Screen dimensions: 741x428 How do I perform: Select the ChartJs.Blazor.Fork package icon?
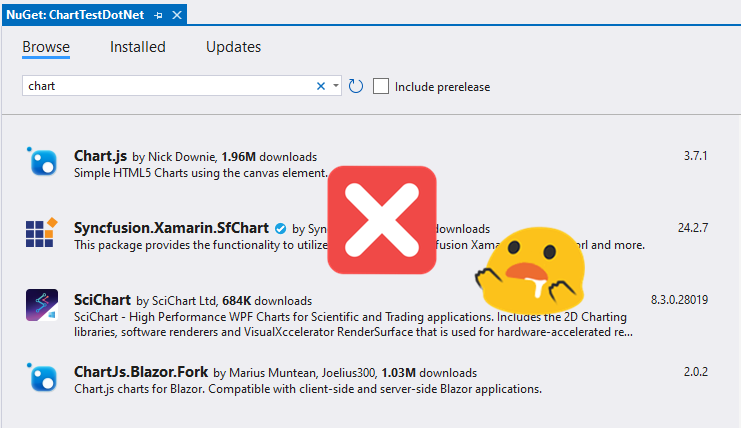point(42,378)
